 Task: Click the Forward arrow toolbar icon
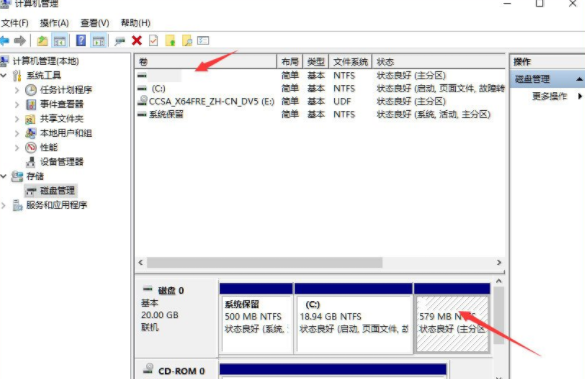tap(20, 40)
